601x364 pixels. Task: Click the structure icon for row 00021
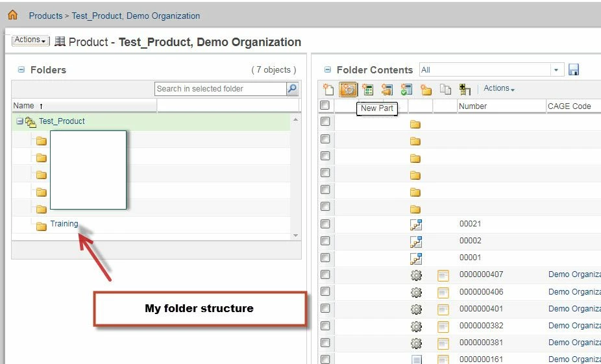pos(416,224)
